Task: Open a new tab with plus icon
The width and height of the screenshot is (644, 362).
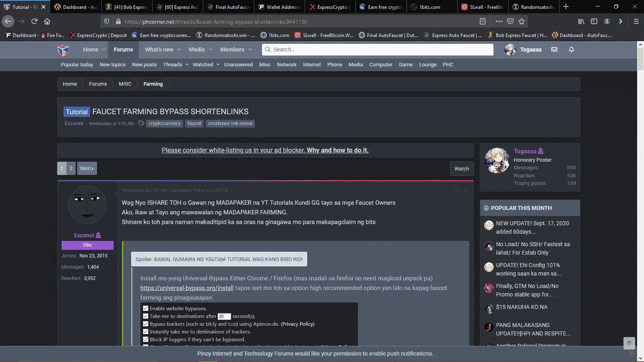Action: pyautogui.click(x=566, y=6)
